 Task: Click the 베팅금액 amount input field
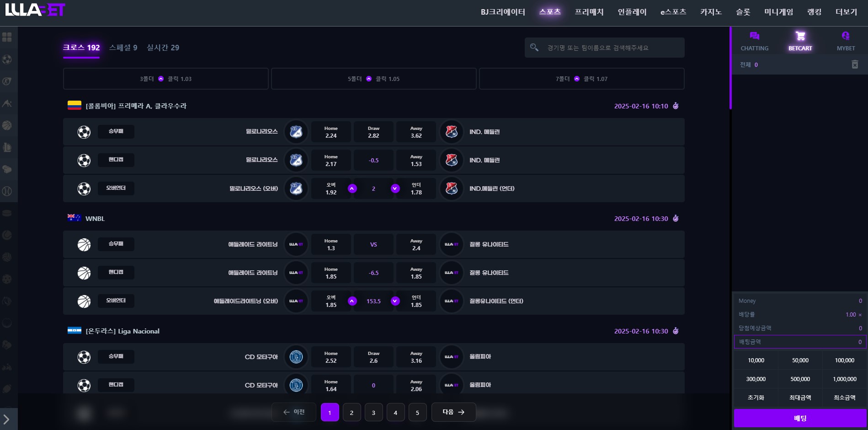pos(800,342)
